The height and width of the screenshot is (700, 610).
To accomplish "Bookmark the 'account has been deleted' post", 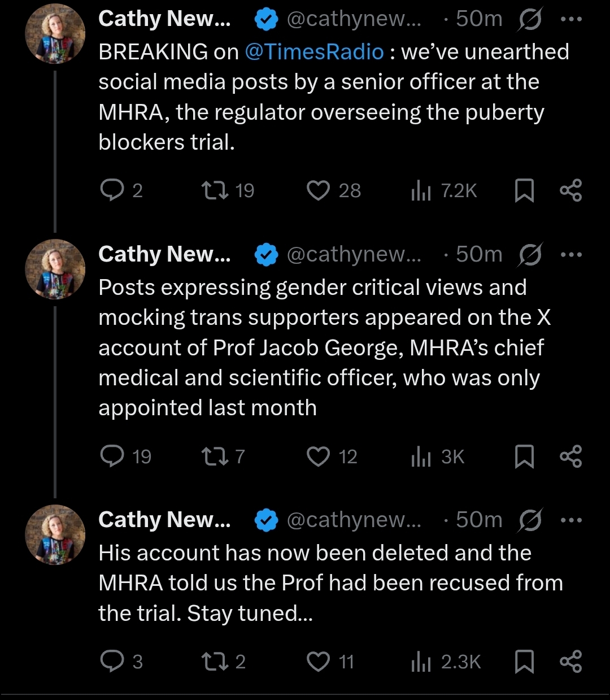I will coord(524,661).
